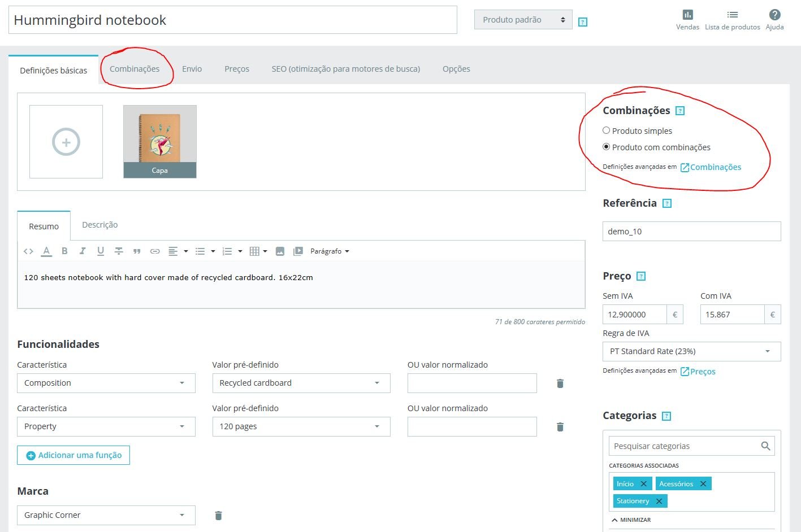Image resolution: width=801 pixels, height=532 pixels.
Task: Click the demo_10 reference field
Action: point(692,232)
